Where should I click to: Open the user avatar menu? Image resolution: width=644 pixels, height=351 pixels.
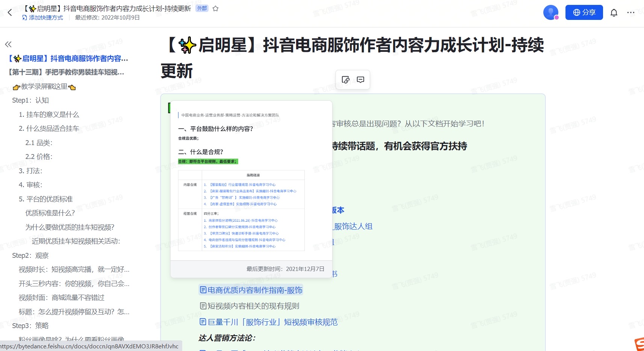coord(551,12)
